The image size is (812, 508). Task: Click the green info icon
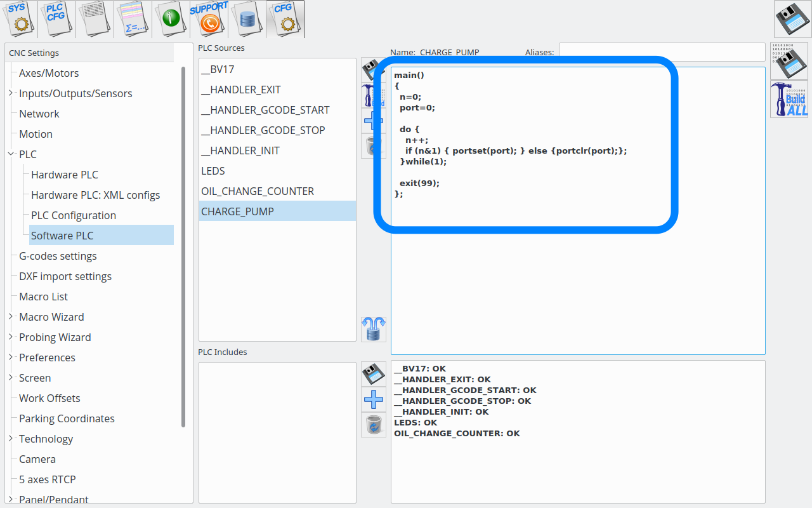(x=171, y=19)
